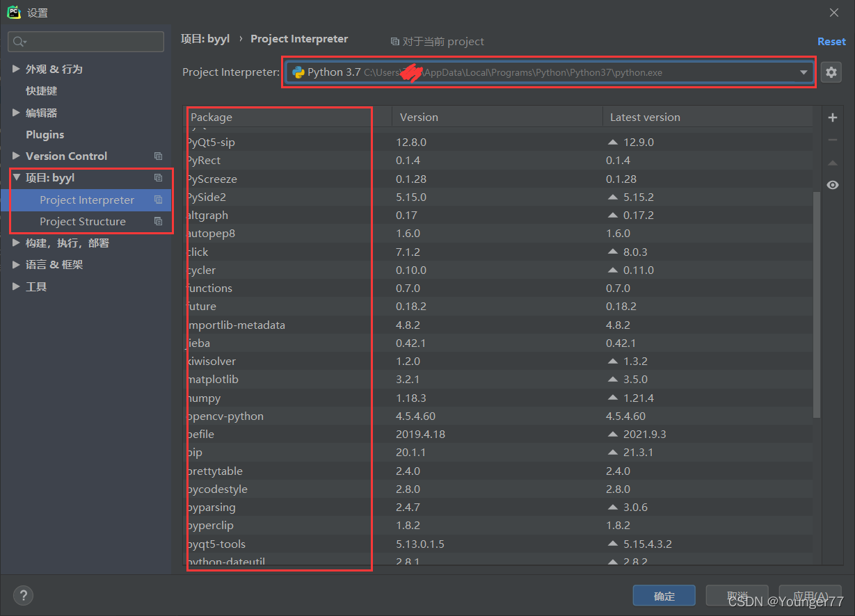Viewport: 855px width, 616px height.
Task: Select the altgraph package row
Action: click(x=498, y=216)
